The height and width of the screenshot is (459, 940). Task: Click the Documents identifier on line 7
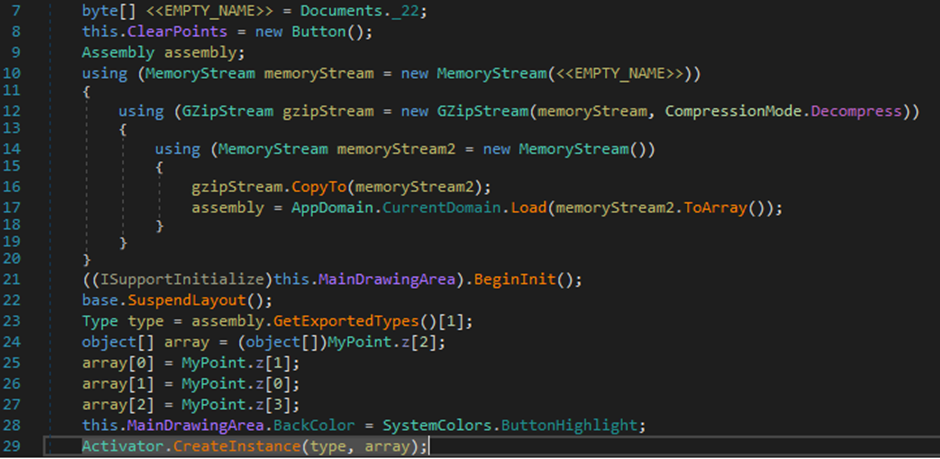pos(341,11)
